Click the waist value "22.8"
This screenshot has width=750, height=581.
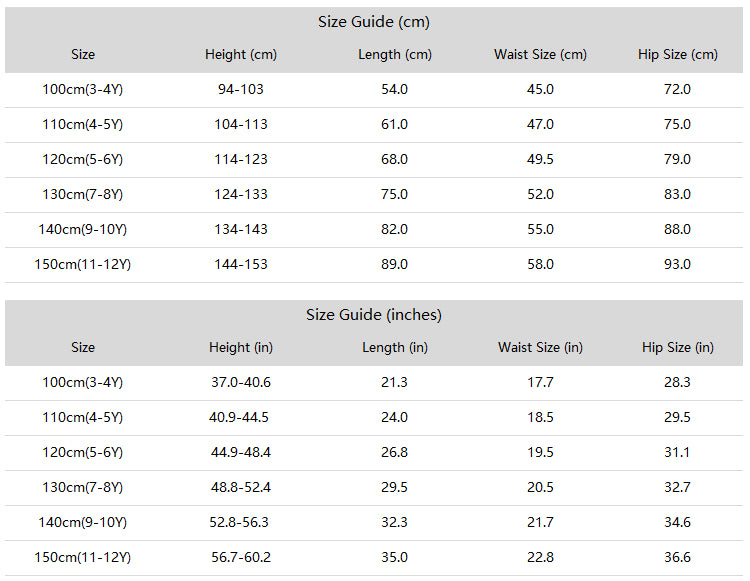click(x=540, y=557)
